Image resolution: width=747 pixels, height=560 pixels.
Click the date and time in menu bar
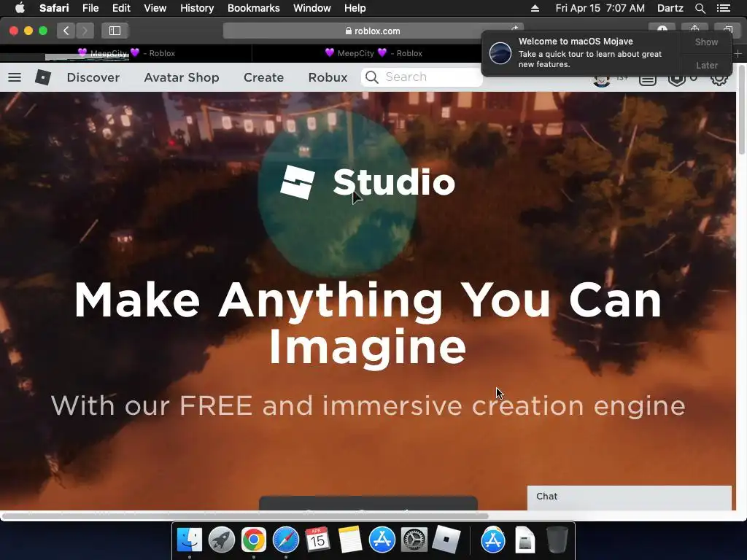[x=600, y=8]
